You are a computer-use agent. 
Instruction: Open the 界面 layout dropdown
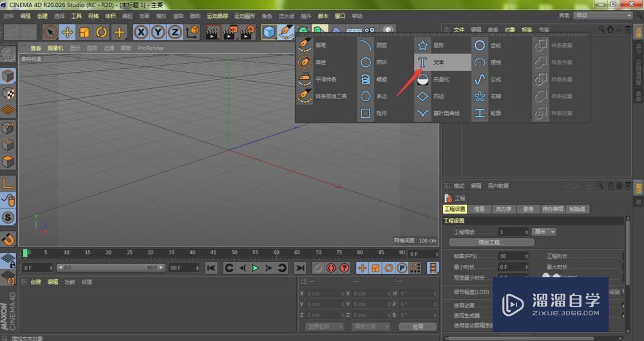603,15
